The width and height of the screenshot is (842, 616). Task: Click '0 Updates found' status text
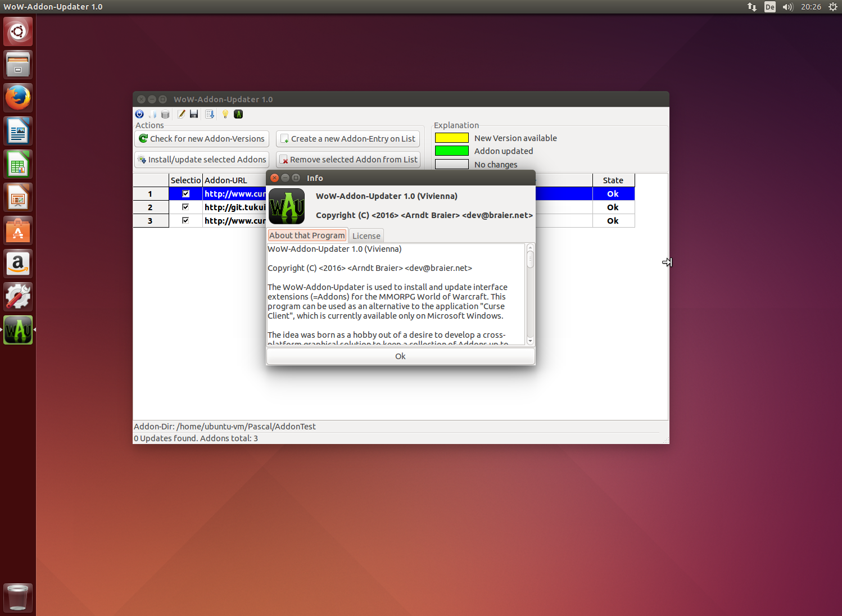[196, 438]
